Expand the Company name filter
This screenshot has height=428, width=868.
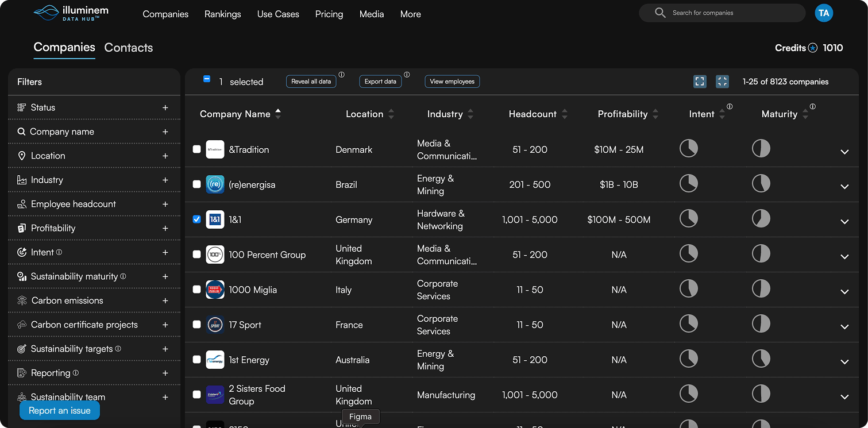click(x=165, y=132)
